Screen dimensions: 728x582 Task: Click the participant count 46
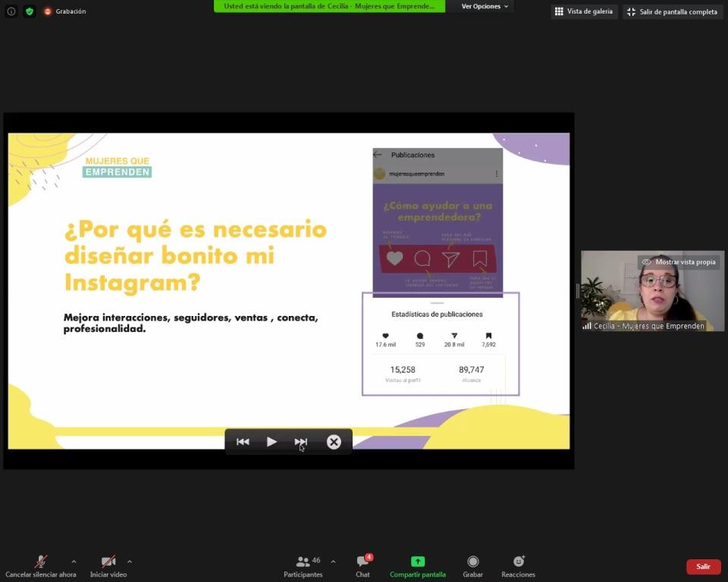(x=316, y=560)
